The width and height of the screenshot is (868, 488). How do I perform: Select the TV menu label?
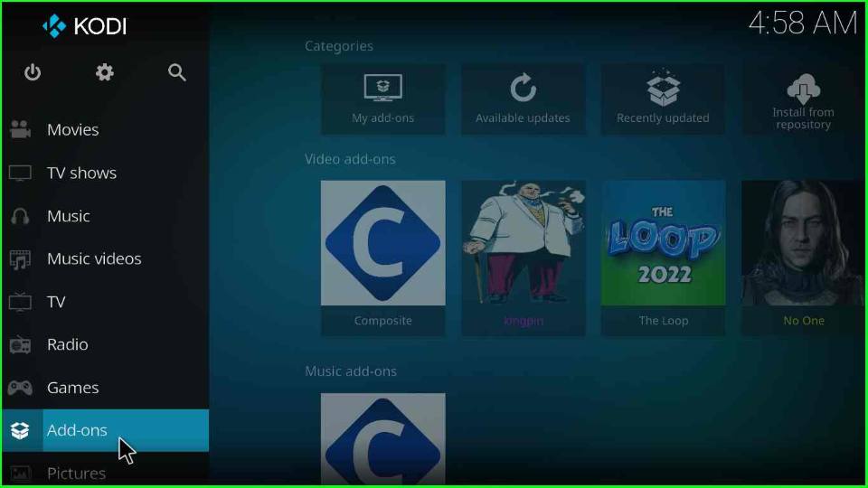tap(56, 302)
